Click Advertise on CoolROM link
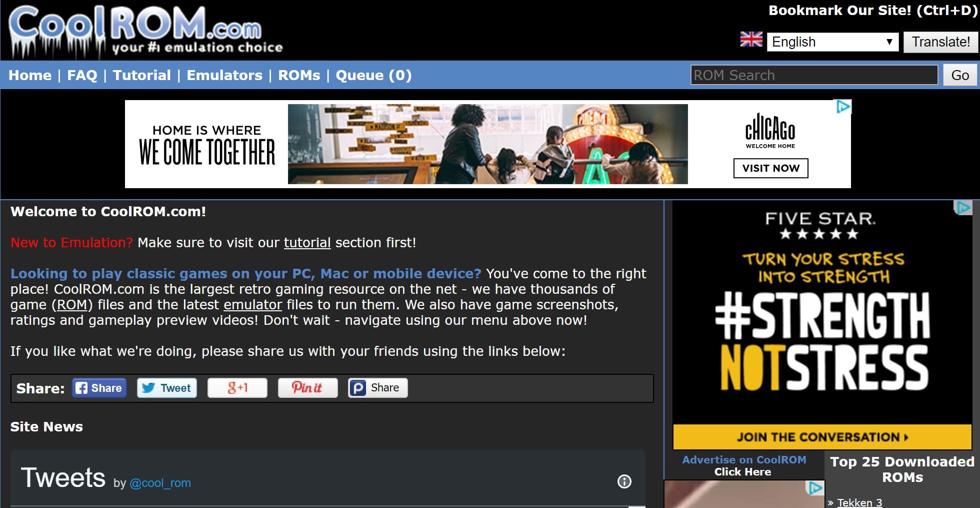The height and width of the screenshot is (508, 980). tap(744, 459)
